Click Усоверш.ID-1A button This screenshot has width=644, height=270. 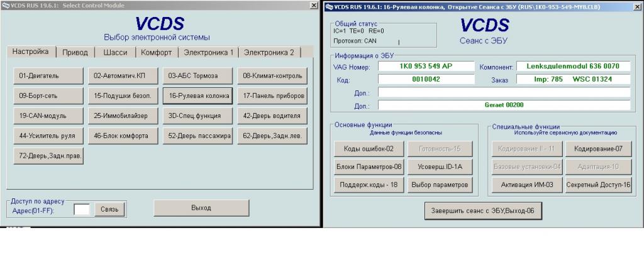pyautogui.click(x=440, y=166)
